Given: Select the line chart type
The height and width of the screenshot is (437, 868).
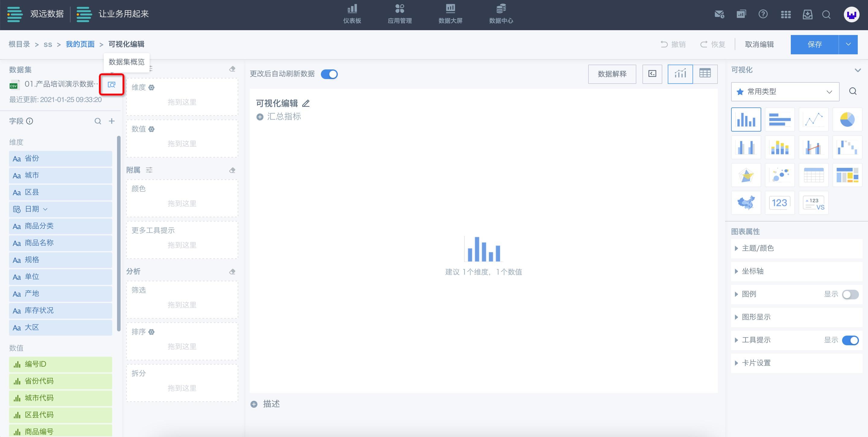Looking at the screenshot, I should point(813,120).
